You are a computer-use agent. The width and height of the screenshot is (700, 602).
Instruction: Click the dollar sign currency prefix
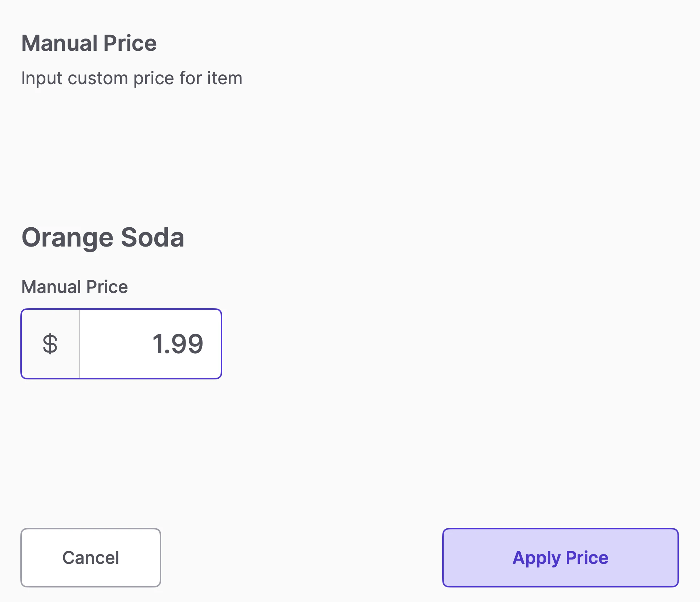coord(50,343)
